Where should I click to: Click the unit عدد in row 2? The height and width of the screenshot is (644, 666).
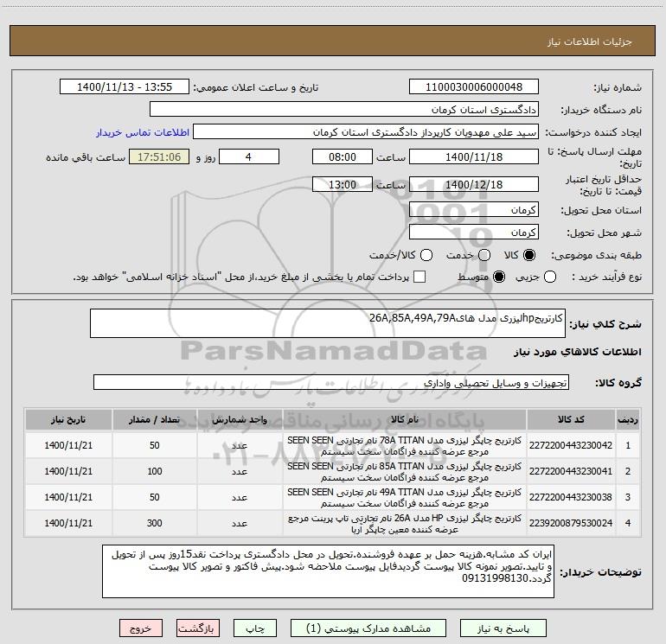point(240,471)
